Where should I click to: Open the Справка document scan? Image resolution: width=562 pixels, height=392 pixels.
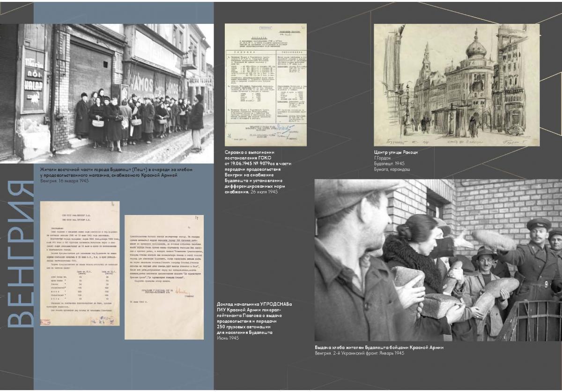pyautogui.click(x=266, y=84)
